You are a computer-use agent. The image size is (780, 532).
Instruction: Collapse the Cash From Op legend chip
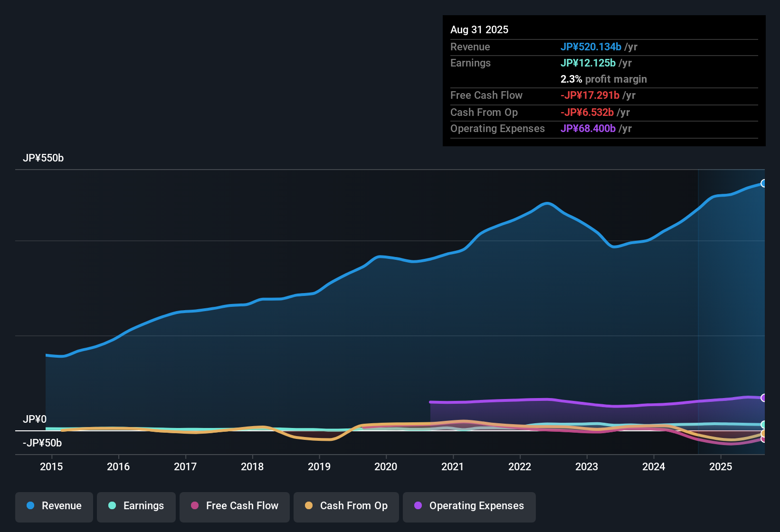346,506
